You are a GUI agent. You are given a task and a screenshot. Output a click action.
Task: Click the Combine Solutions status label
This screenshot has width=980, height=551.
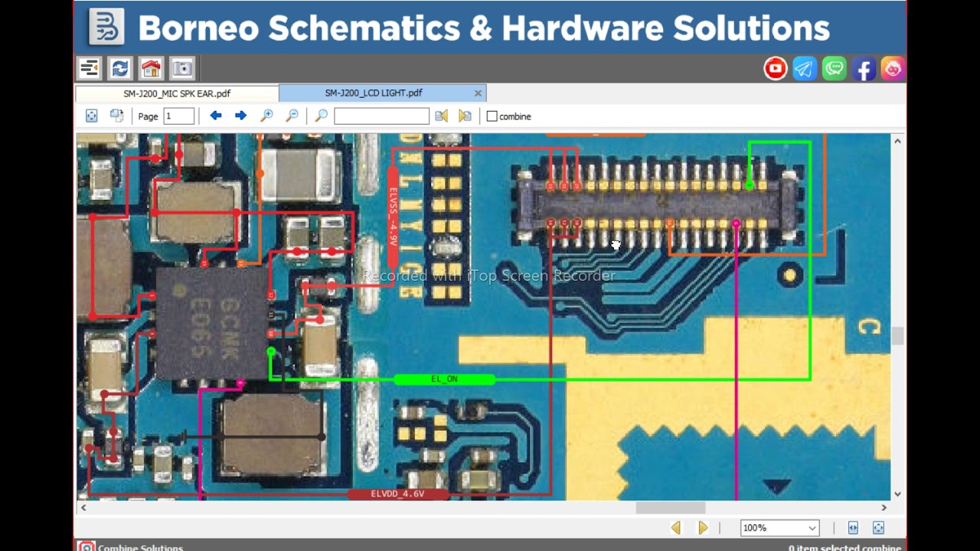(140, 548)
